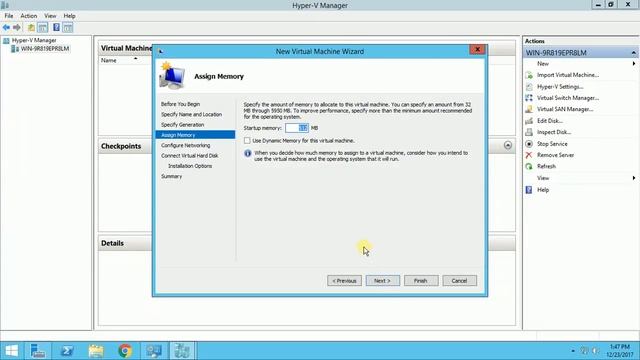Import Virtual Machine from the Actions pane
The image size is (640, 360).
567,75
